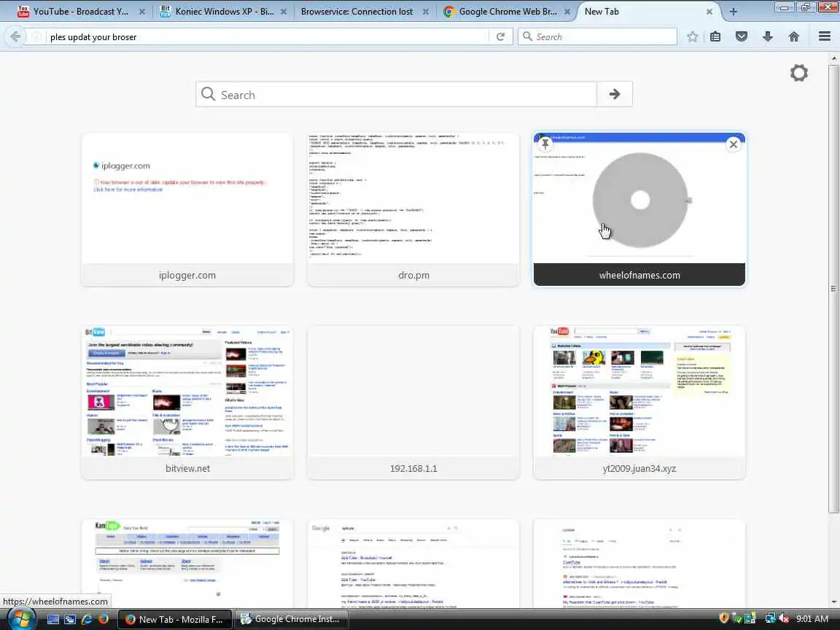Open the KamTape tile in bottom row

[187, 564]
